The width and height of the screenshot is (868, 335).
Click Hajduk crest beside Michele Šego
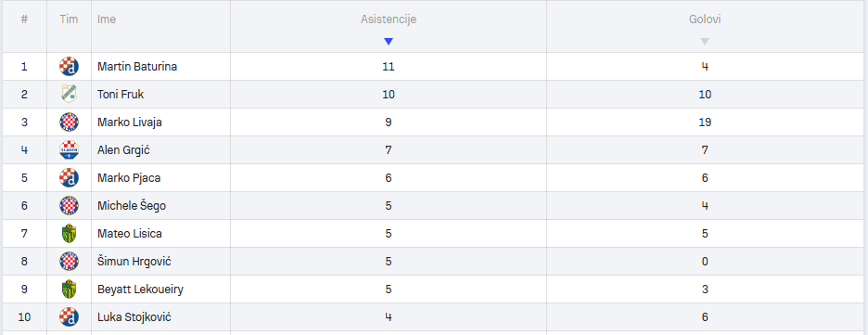[x=70, y=205]
